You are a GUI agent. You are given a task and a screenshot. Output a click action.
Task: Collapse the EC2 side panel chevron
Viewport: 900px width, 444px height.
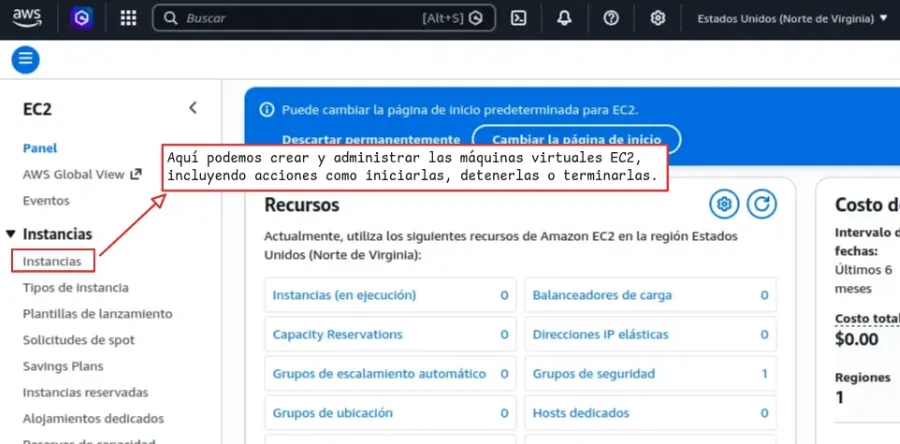click(193, 107)
